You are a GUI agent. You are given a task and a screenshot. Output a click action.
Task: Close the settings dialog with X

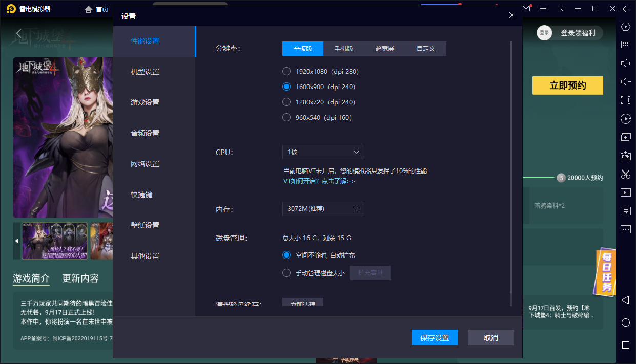[x=512, y=15]
